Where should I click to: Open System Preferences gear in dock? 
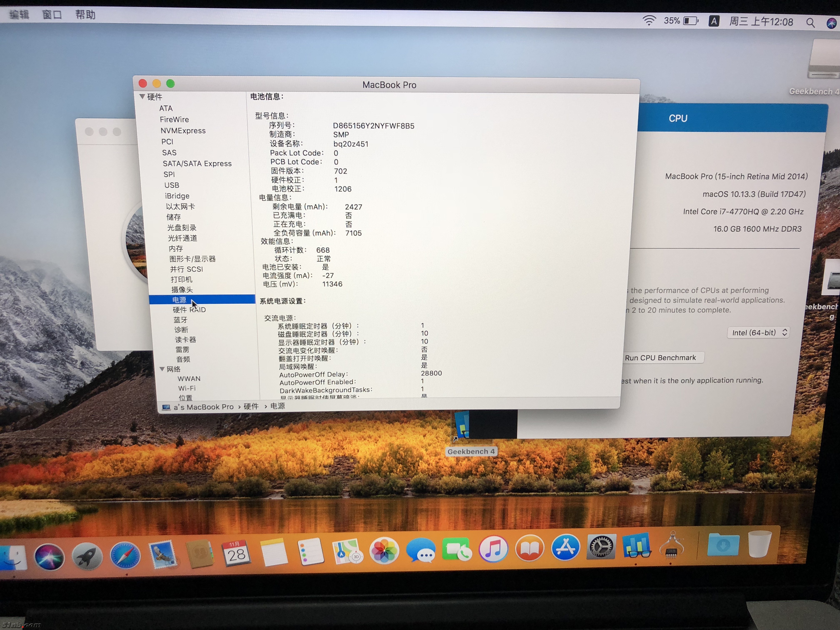pos(601,547)
